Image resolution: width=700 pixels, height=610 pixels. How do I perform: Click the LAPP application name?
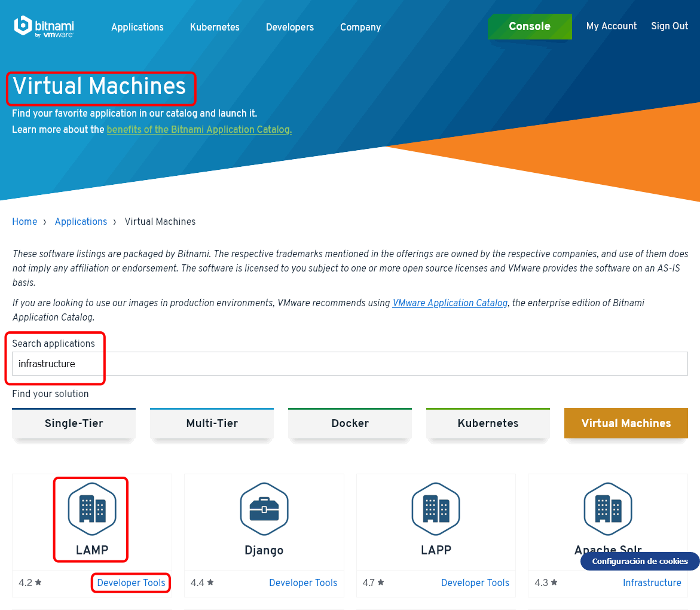coord(436,550)
